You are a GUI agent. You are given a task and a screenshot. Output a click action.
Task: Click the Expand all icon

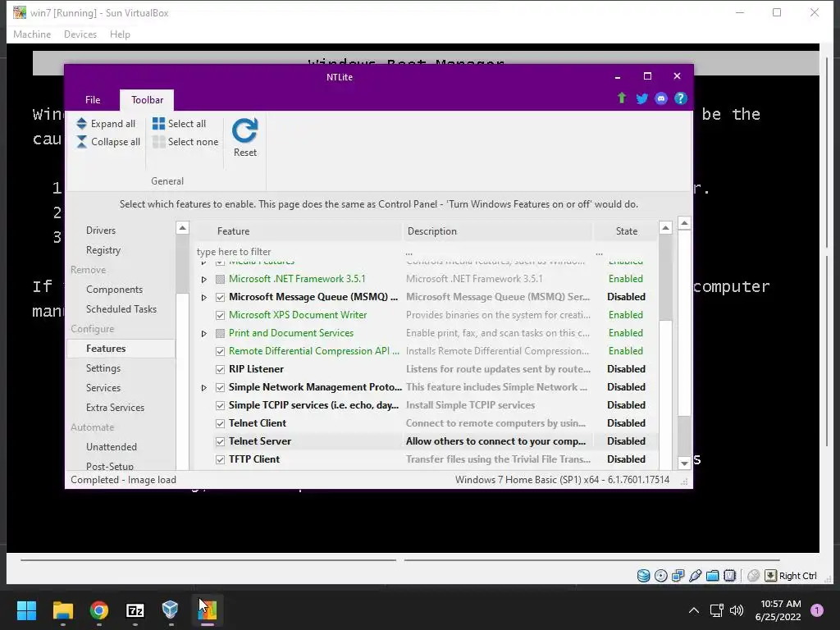(x=81, y=124)
